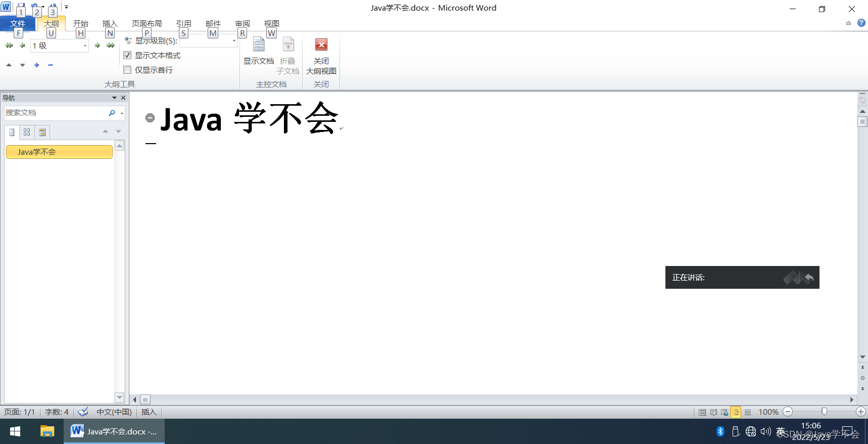
Task: Click horizontal scrollbar right arrow
Action: [852, 399]
